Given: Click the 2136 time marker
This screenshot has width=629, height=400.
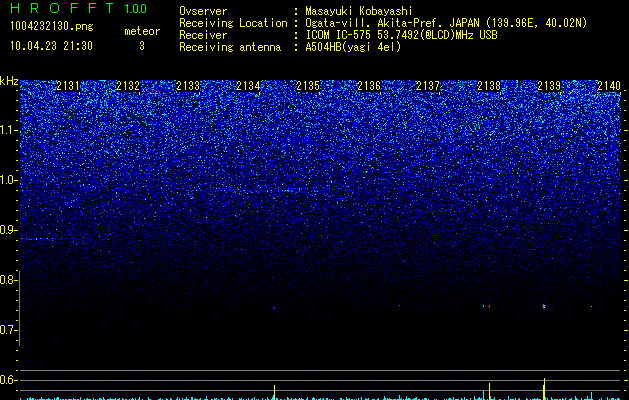Looking at the screenshot, I should point(369,86).
